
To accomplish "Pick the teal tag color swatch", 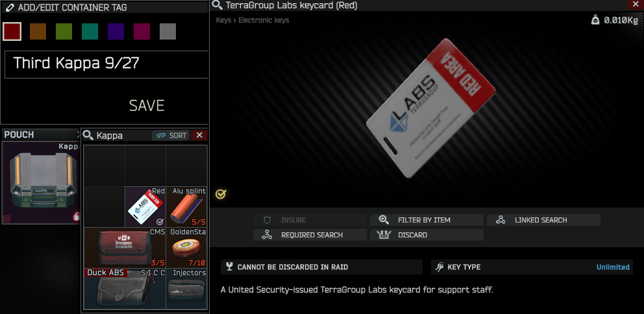I will click(90, 32).
